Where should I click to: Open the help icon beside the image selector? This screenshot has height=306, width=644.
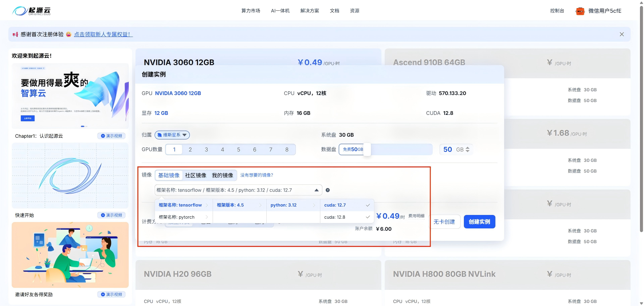coord(328,190)
